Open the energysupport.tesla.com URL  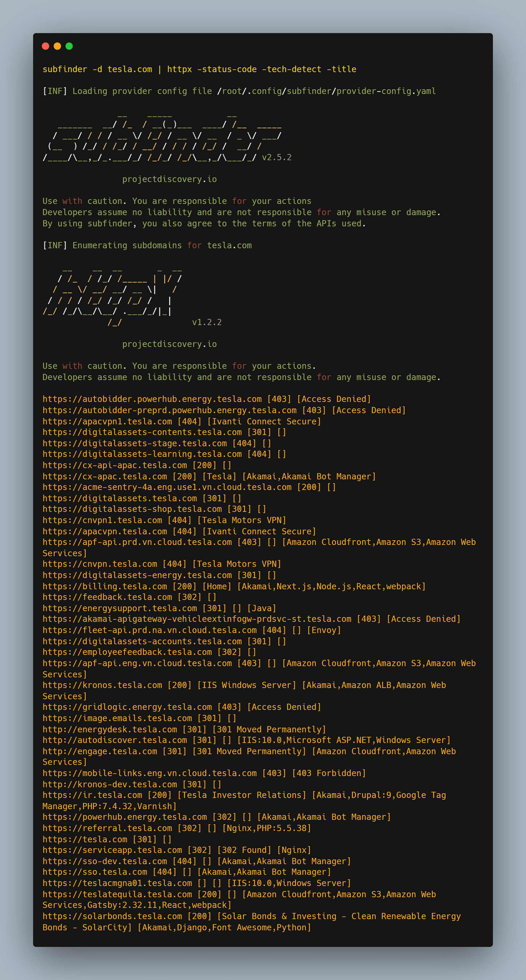pyautogui.click(x=120, y=608)
